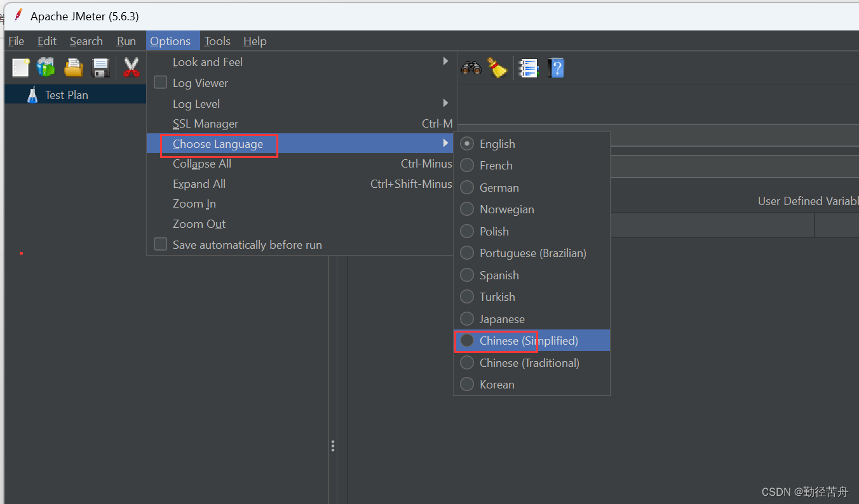Open the Choose Language submenu
The width and height of the screenshot is (859, 504).
[x=301, y=143]
